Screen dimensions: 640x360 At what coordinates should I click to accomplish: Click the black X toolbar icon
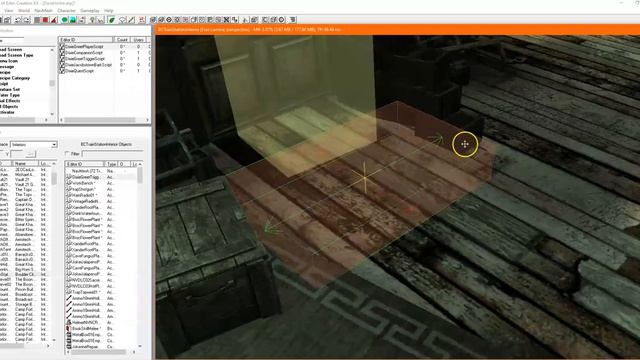pos(227,20)
